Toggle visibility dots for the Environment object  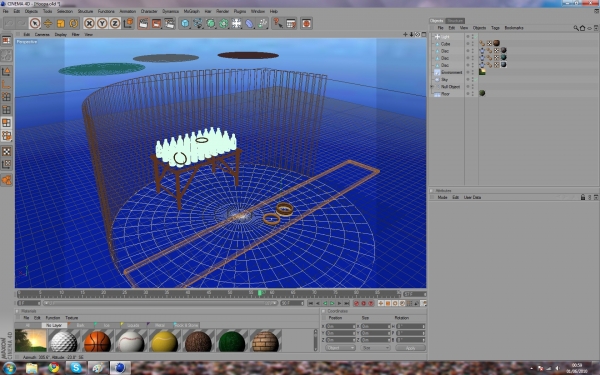(473, 72)
